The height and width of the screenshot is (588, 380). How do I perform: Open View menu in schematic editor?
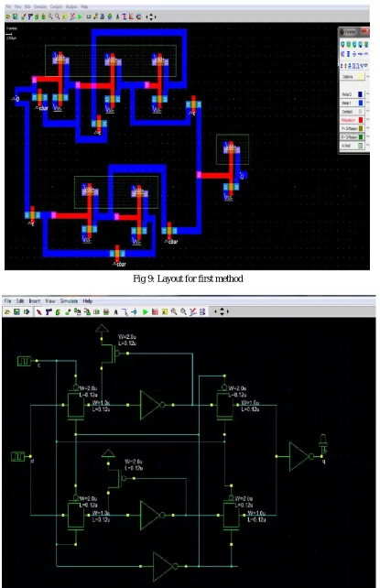pos(50,301)
